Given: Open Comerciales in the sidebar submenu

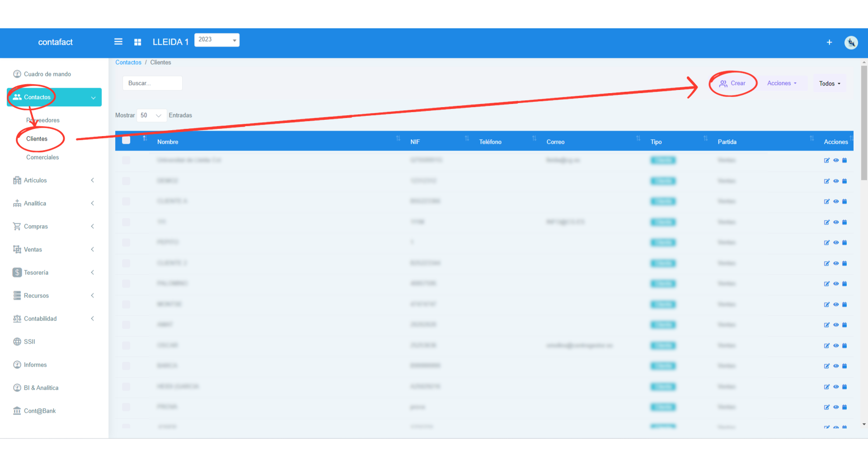Looking at the screenshot, I should tap(42, 157).
